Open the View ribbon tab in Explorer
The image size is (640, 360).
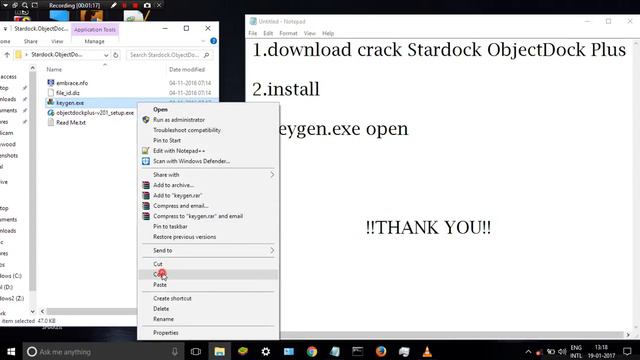pos(57,41)
